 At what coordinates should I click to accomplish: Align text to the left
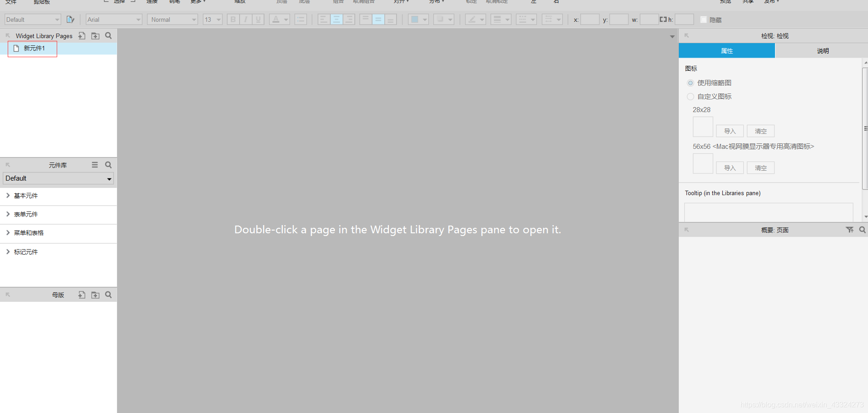pos(324,20)
